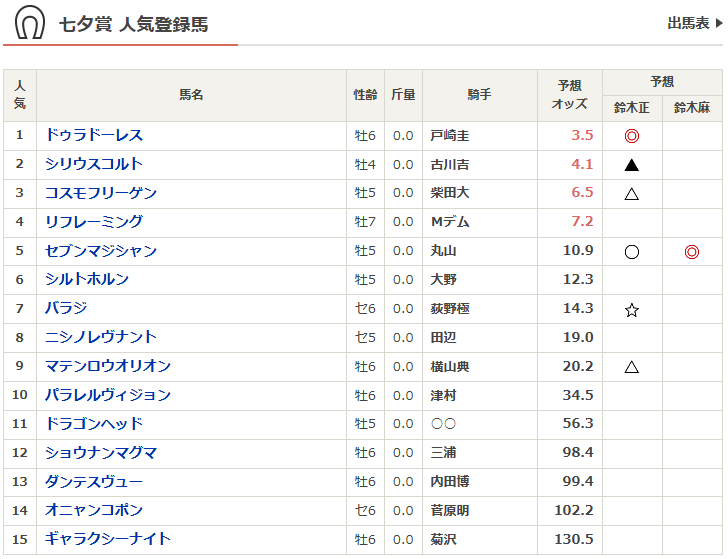Image resolution: width=728 pixels, height=559 pixels.
Task: Click the triangle mark for マテンロウオリオン
Action: [x=631, y=367]
